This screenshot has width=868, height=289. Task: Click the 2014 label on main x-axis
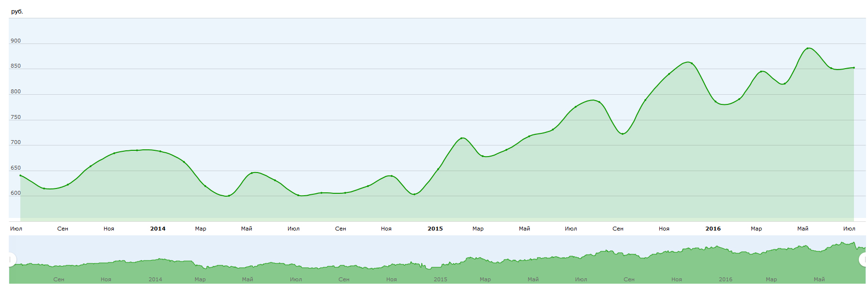click(x=158, y=229)
